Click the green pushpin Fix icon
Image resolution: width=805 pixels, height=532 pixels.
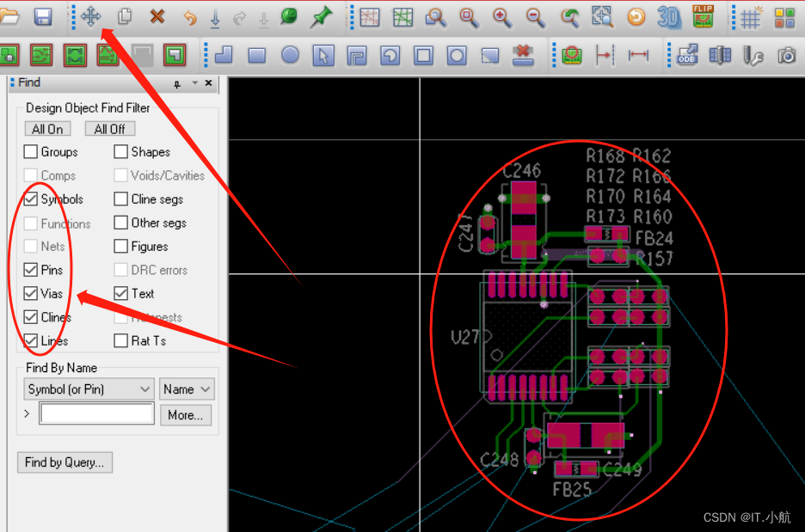pyautogui.click(x=322, y=17)
